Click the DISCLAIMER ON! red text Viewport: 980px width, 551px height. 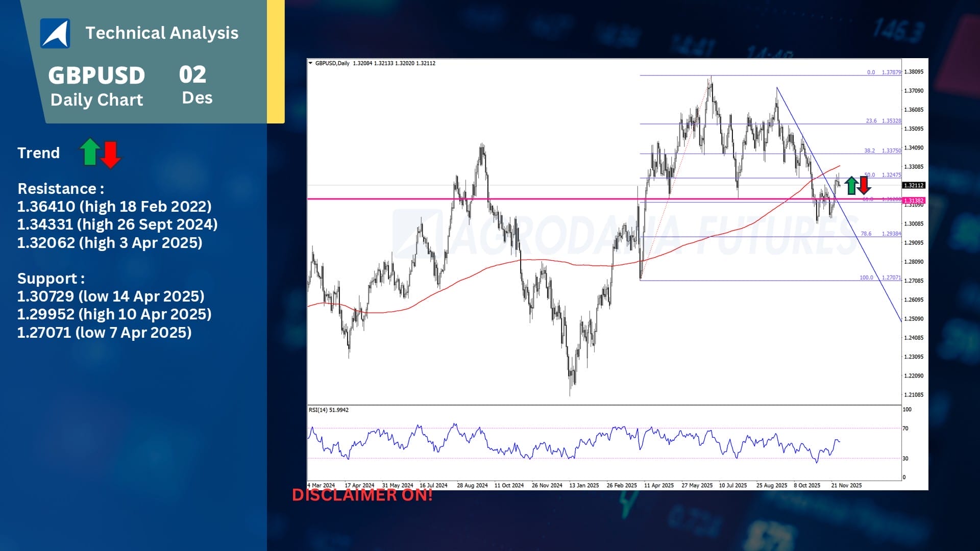[362, 495]
